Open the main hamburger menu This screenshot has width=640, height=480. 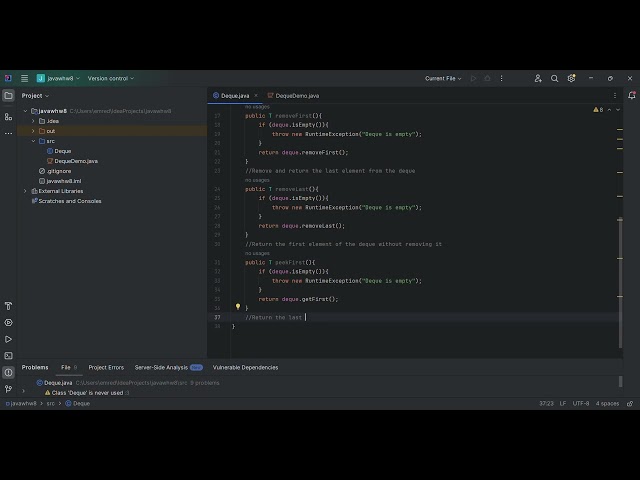pos(24,78)
